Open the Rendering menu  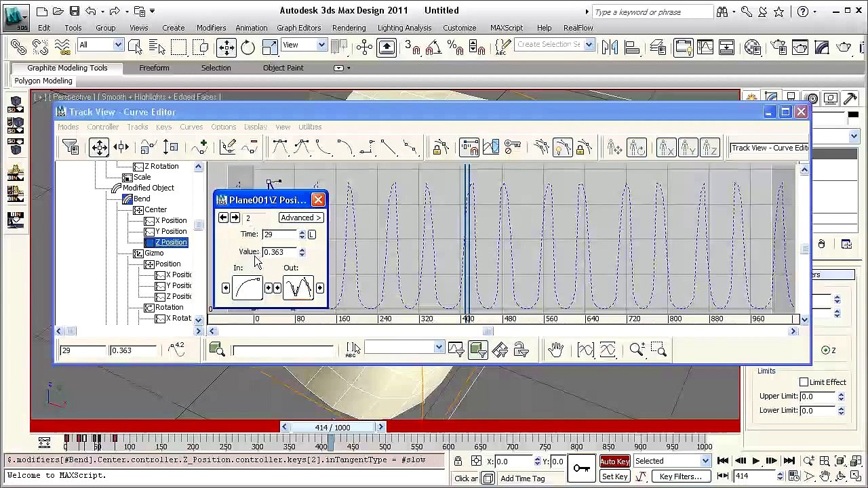(x=349, y=28)
